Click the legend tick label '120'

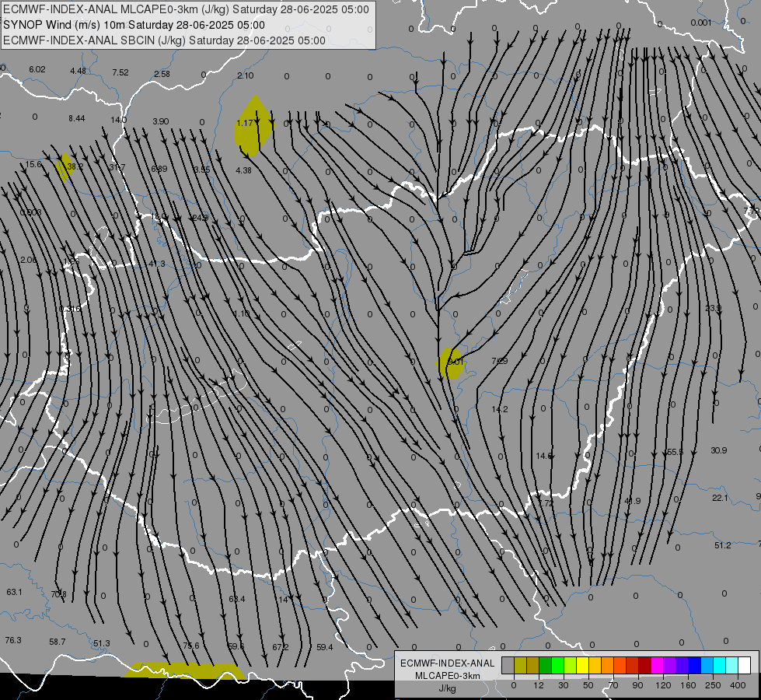pos(664,685)
